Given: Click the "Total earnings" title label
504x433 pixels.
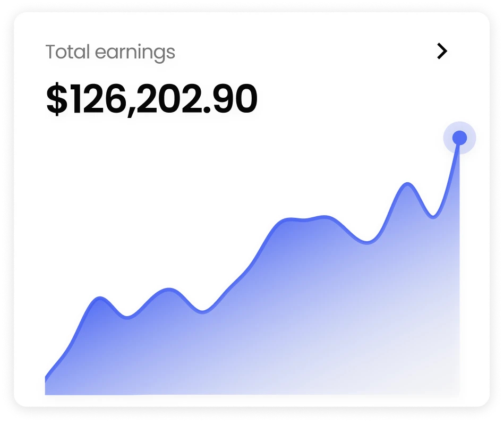Looking at the screenshot, I should coord(110,52).
